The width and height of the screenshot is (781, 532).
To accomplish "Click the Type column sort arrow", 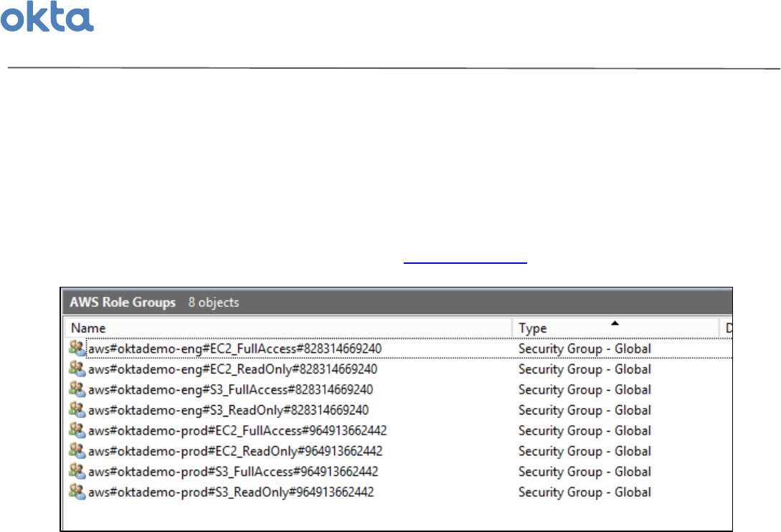I will [x=615, y=323].
